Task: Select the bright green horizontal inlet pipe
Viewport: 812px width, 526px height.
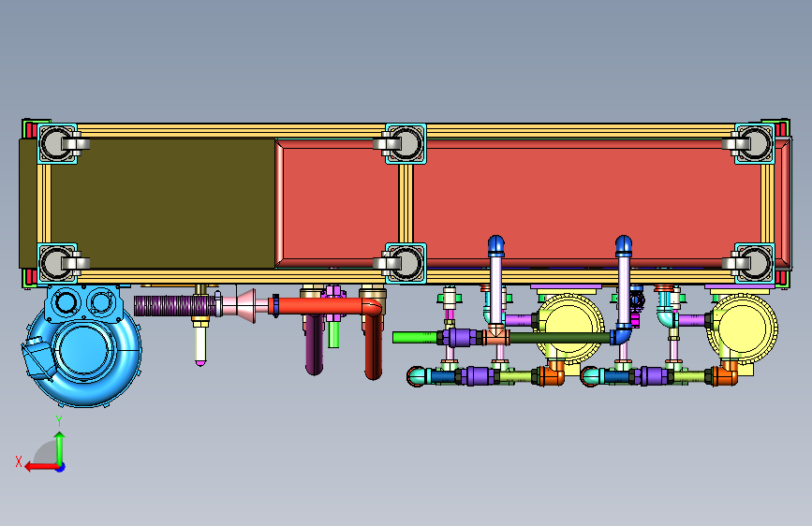Action: point(415,338)
